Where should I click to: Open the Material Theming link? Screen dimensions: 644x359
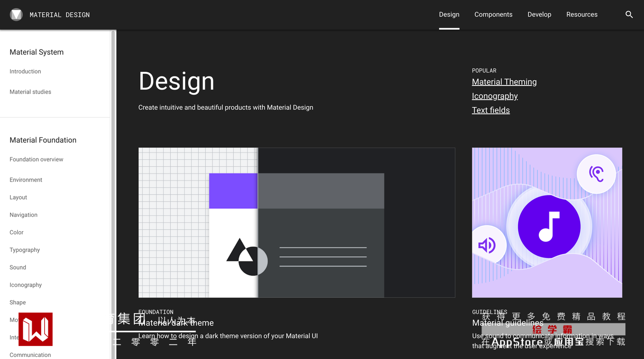tap(504, 81)
